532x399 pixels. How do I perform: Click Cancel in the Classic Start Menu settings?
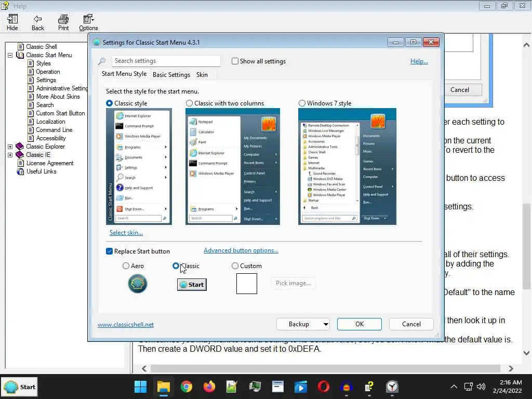tap(411, 324)
